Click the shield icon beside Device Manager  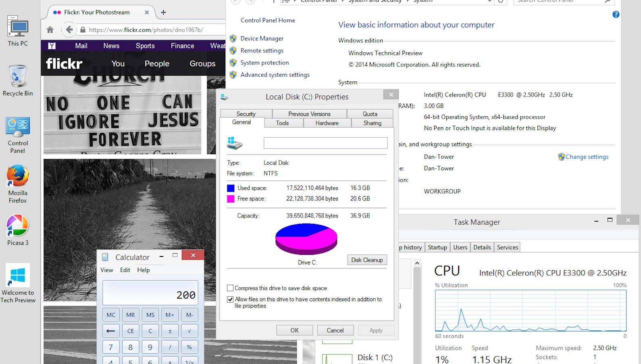(233, 39)
